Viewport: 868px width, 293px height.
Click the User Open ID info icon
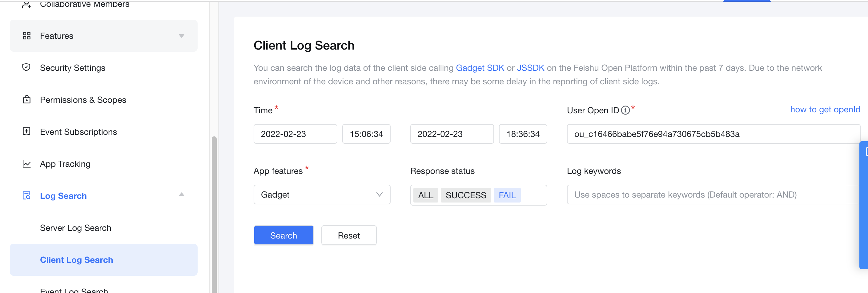625,110
